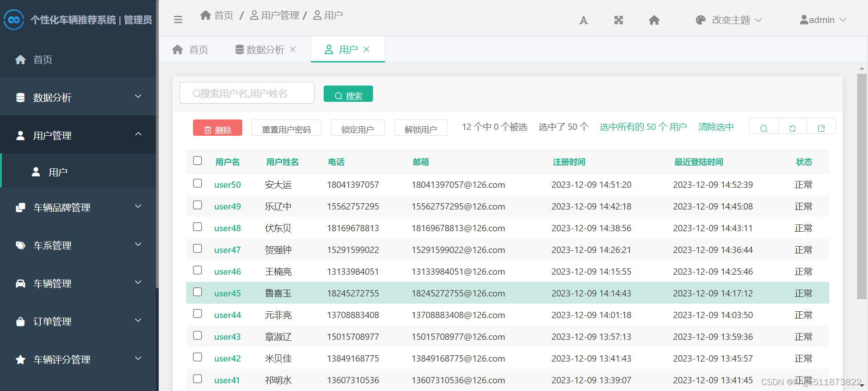The width and height of the screenshot is (868, 391).
Task: Toggle the hamburger sidebar collapse icon
Action: pos(178,19)
